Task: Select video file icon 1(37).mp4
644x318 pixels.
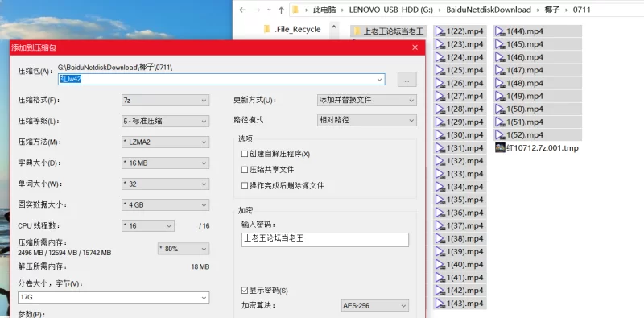Action: 440,225
